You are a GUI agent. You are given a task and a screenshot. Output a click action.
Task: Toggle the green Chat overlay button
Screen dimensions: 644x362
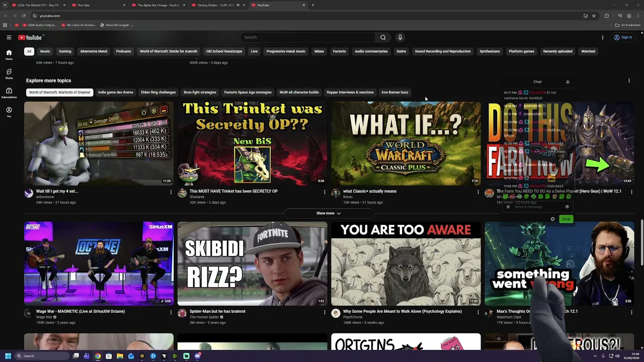point(566,219)
